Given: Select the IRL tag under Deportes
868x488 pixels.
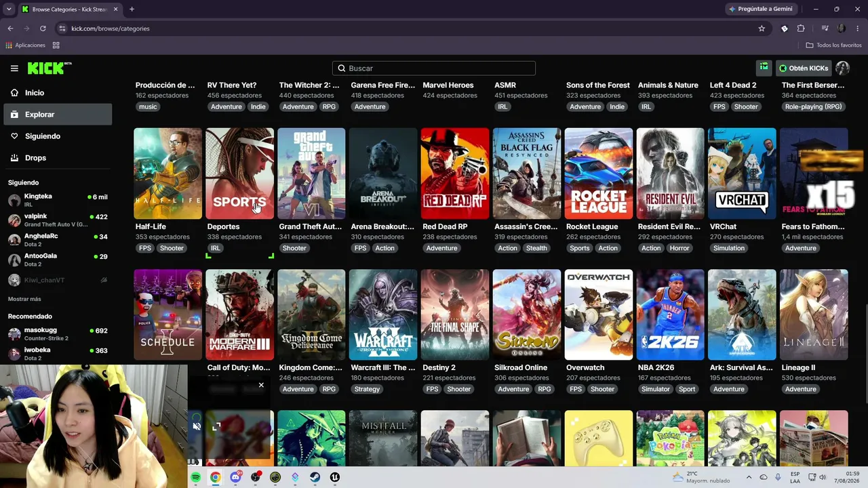Looking at the screenshot, I should [215, 248].
